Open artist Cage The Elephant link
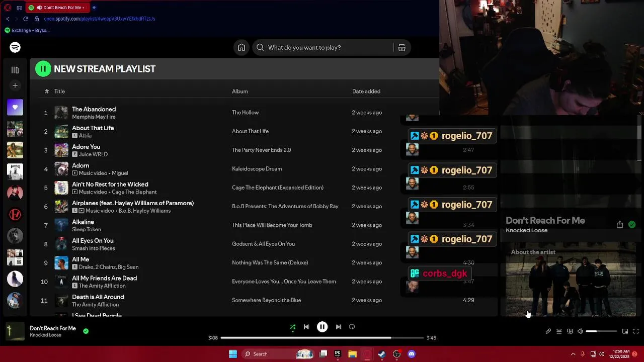 (x=134, y=192)
